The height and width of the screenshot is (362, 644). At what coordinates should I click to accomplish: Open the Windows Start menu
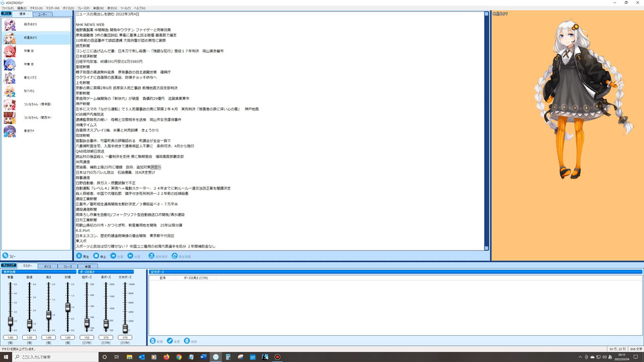coord(6,357)
